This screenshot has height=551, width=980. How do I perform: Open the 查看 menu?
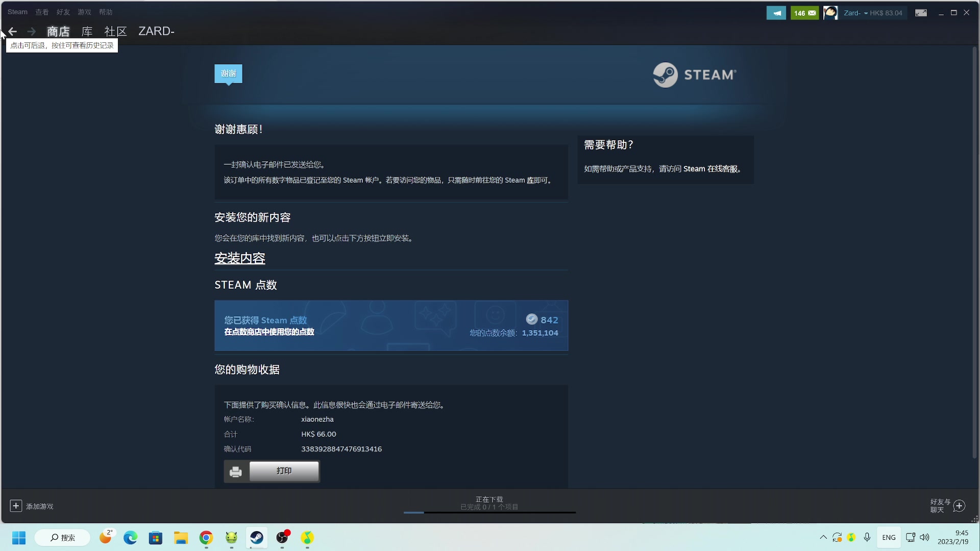click(42, 12)
